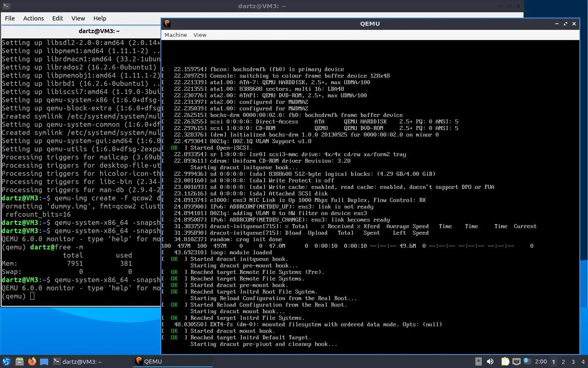Launch the file manager from the taskbar
This screenshot has height=368, width=588.
(19, 361)
